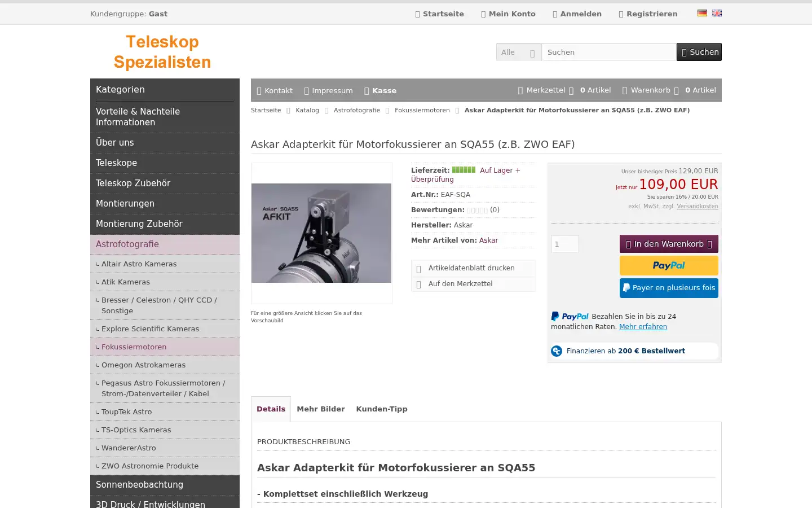Open Sonnenbeobachtung category

(x=165, y=485)
